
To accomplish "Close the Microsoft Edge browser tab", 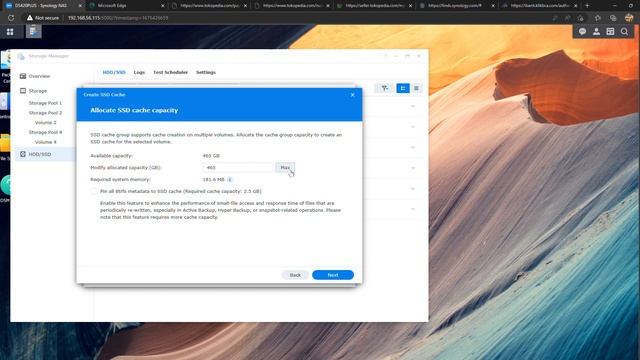I will 163,6.
